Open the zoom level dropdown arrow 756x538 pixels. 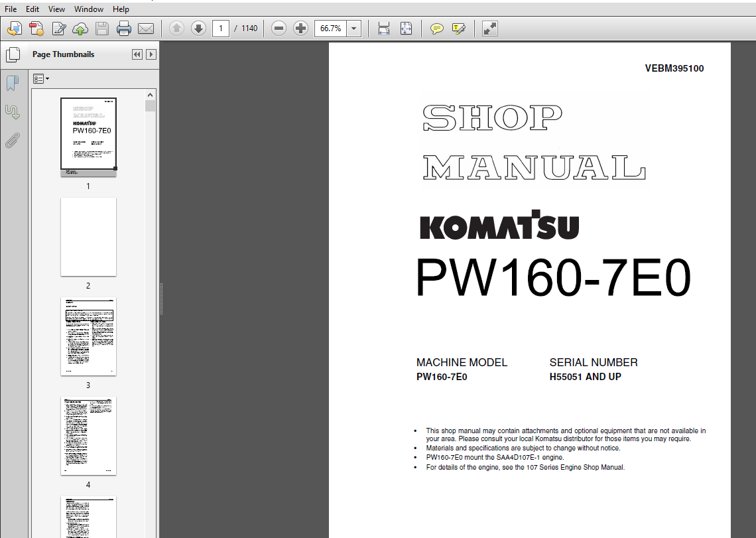point(354,29)
